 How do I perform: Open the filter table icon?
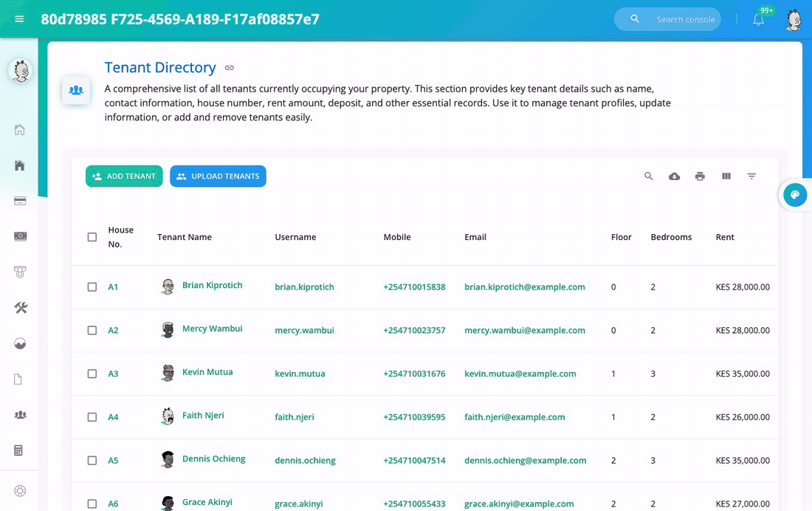tap(751, 176)
